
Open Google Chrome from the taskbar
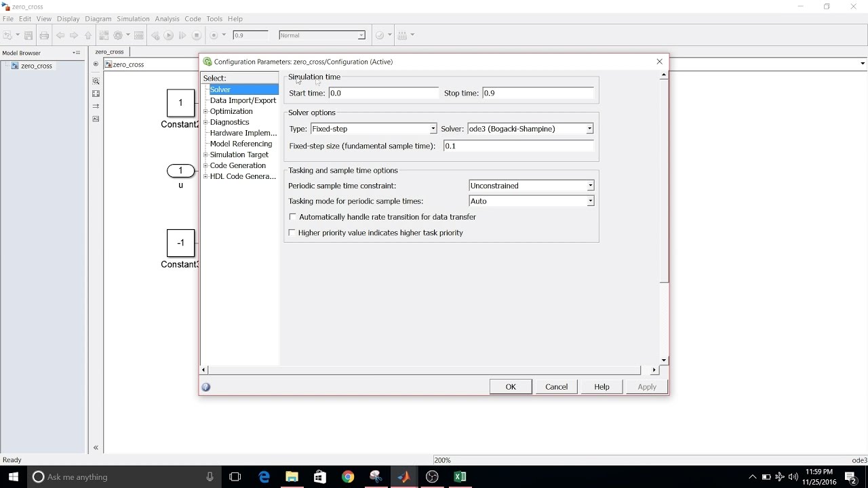[347, 476]
